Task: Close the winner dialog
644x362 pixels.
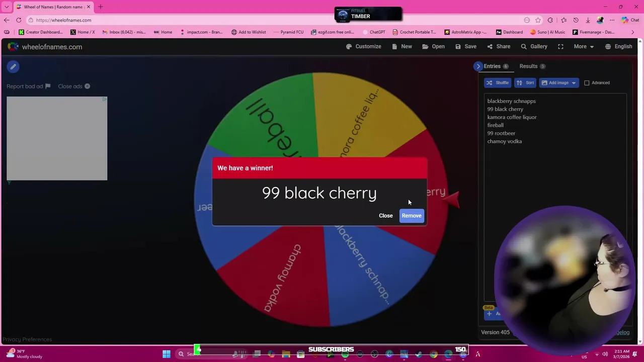Action: click(386, 216)
